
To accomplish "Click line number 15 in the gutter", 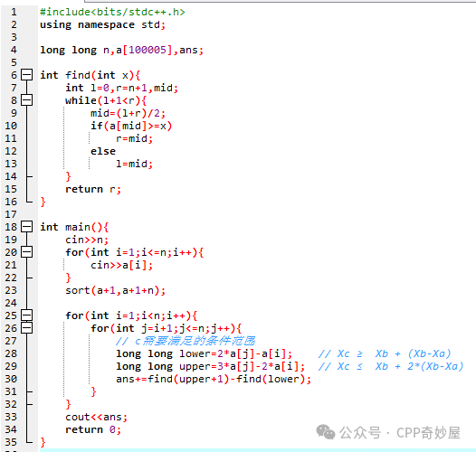I will coord(11,189).
